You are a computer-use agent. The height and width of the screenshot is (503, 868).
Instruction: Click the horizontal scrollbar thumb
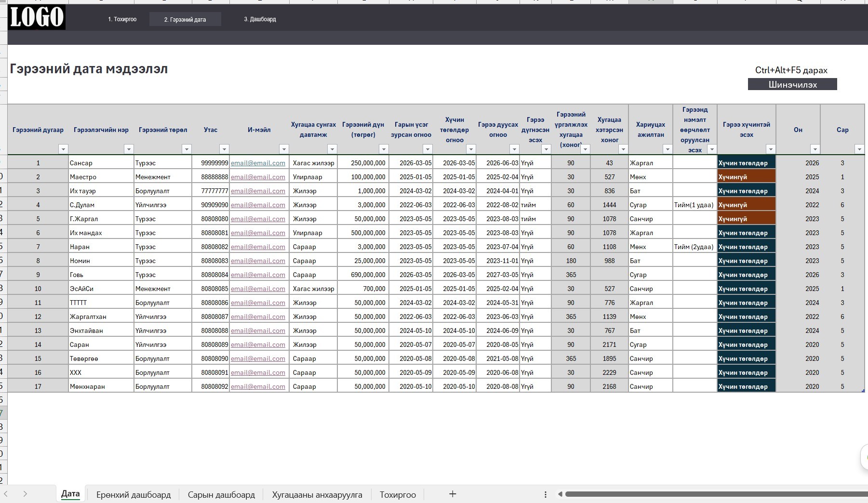pyautogui.click(x=716, y=494)
